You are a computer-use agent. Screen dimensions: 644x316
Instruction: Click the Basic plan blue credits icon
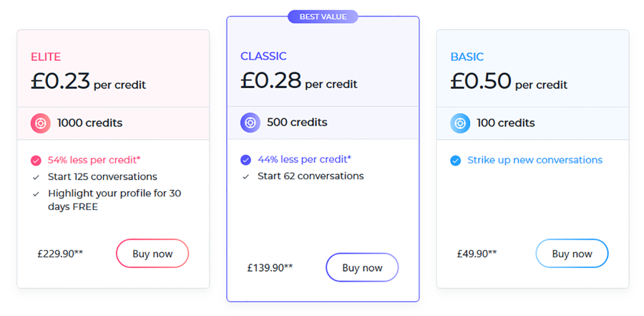460,123
